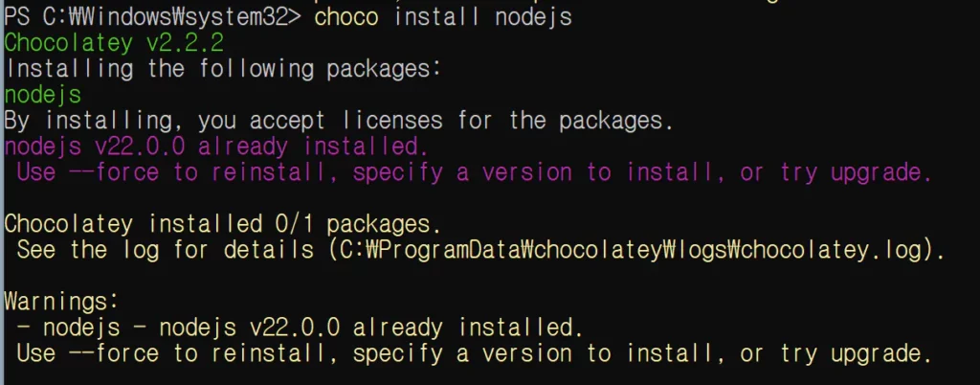The image size is (980, 385).
Task: Click yellow "nodejs v22.0.0 already installed" warning
Action: [370, 328]
